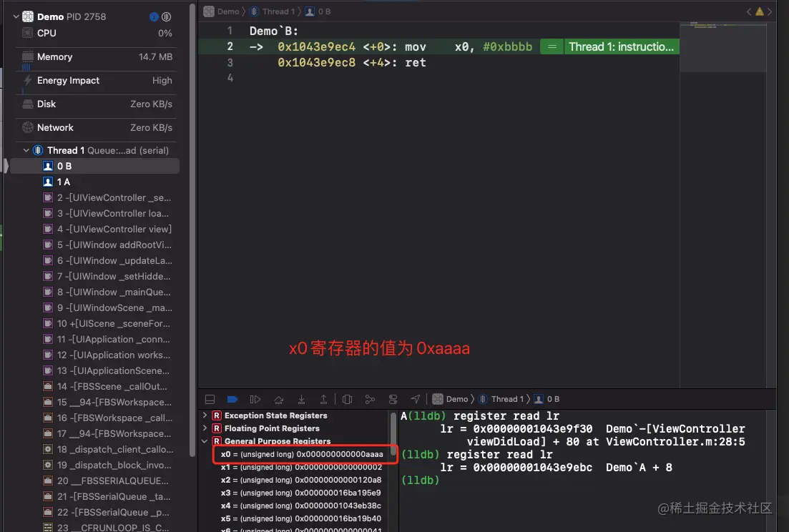Viewport: 789px width, 532px height.
Task: Hide the debug area panel
Action: pyautogui.click(x=210, y=399)
